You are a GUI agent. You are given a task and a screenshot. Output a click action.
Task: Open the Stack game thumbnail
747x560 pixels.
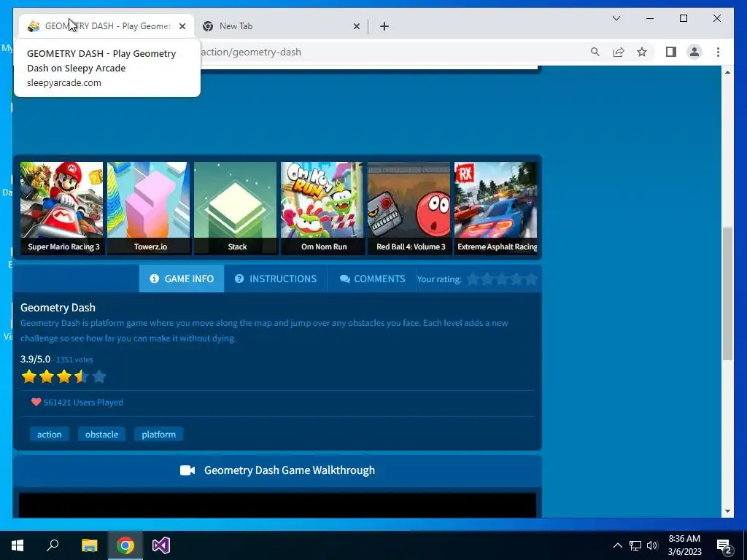coord(235,208)
